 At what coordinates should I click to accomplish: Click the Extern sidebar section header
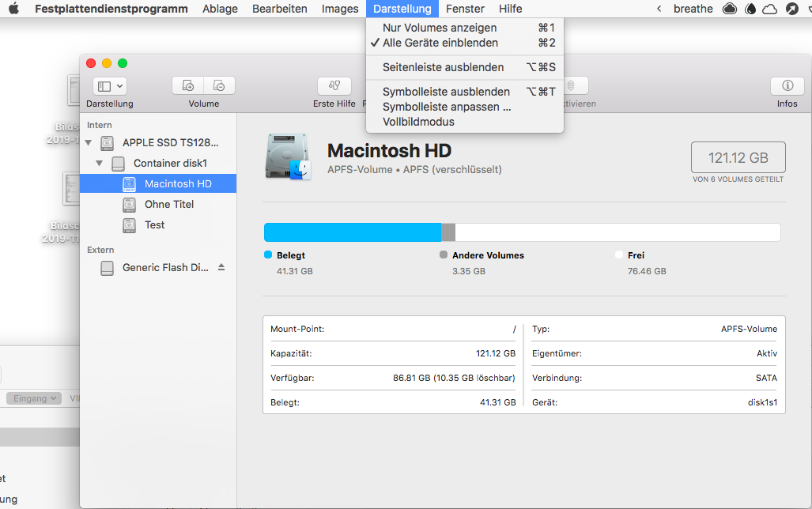100,250
